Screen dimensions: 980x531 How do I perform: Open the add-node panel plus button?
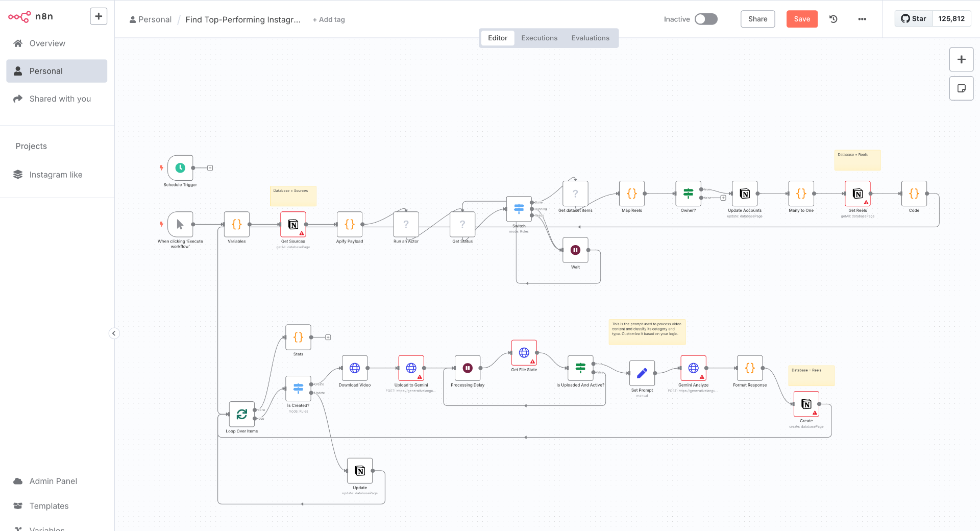[x=961, y=60]
